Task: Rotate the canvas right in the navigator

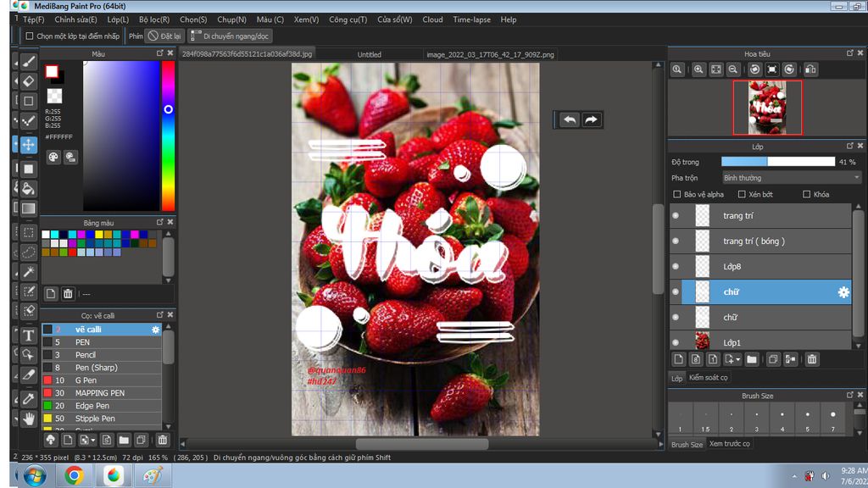Action: pos(789,69)
